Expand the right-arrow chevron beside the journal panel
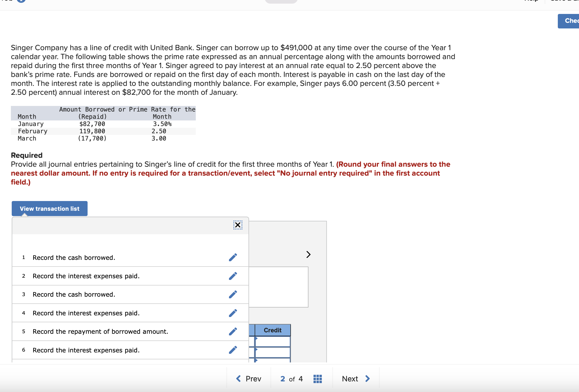 click(x=308, y=254)
